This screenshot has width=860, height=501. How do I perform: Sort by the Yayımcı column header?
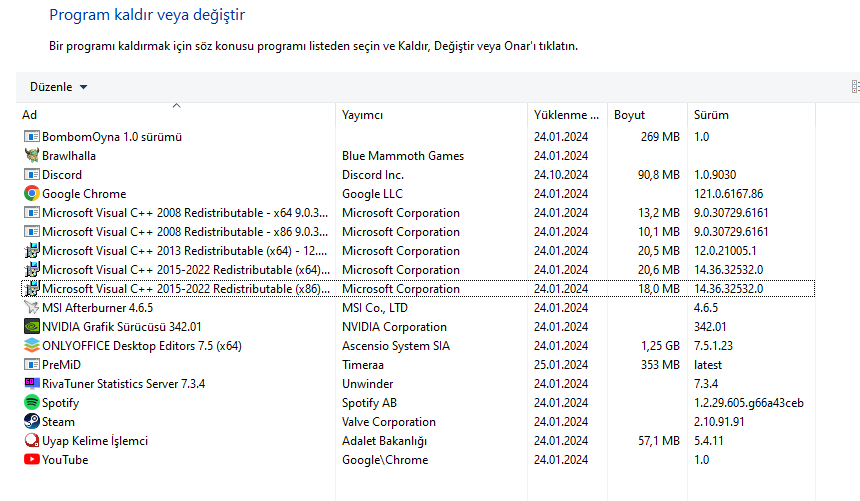pyautogui.click(x=431, y=115)
